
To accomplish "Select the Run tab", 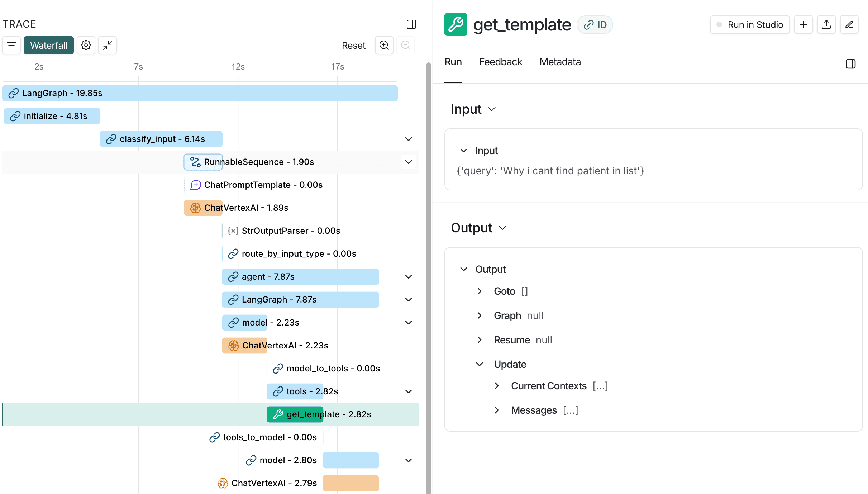I will tap(453, 62).
